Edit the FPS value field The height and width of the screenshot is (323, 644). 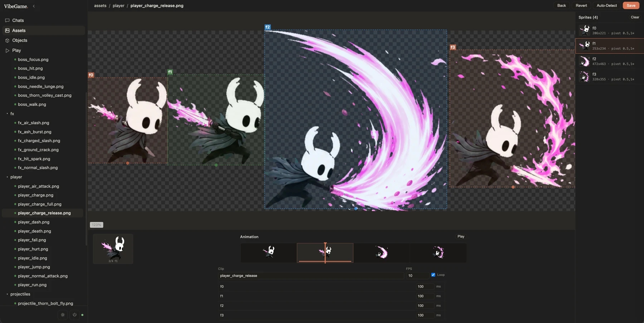click(x=417, y=276)
